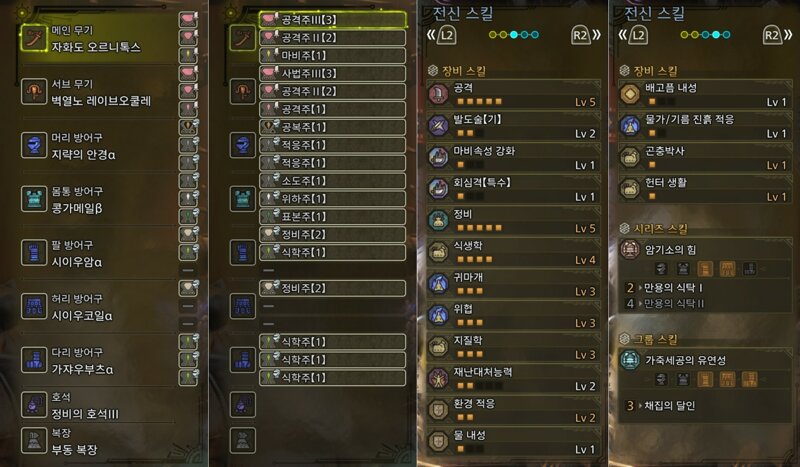Click the 팔 방어구 arm armor icon
The height and width of the screenshot is (467, 800).
34,253
